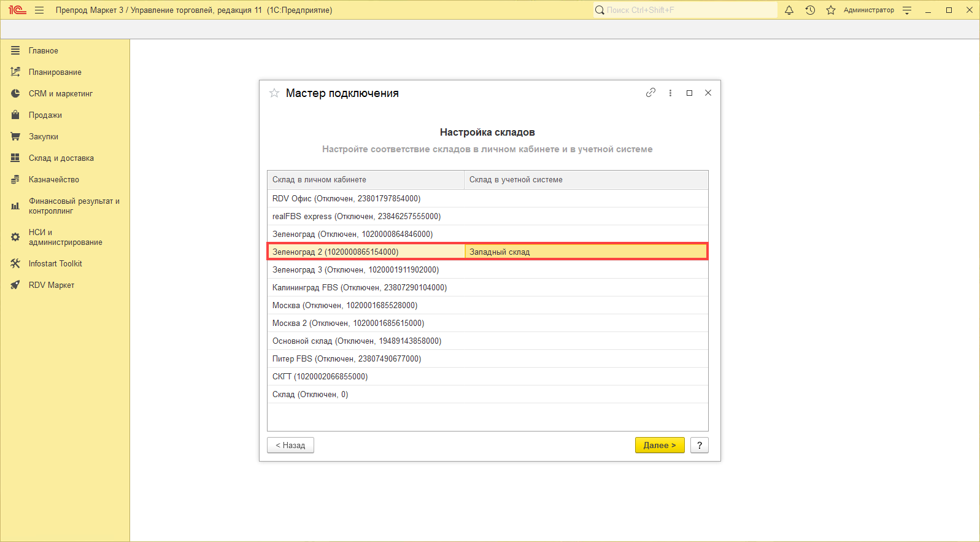Open the main menu hamburger icon
Viewport: 980px width, 542px height.
click(x=39, y=10)
